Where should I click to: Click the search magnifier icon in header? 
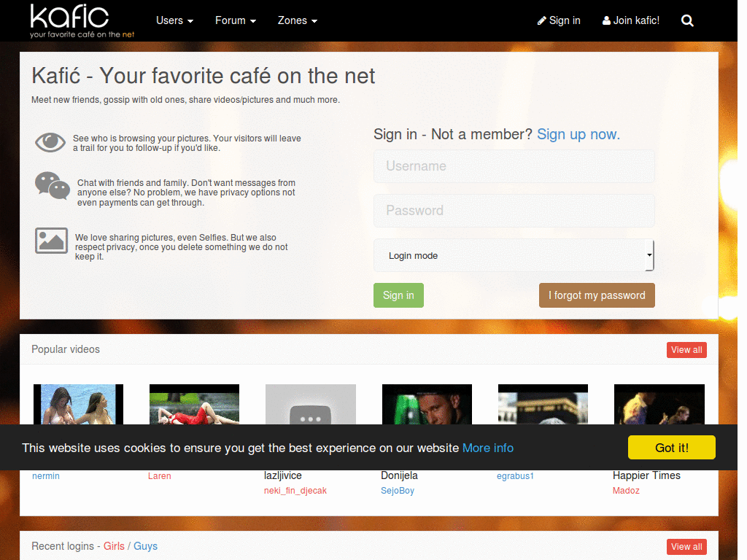(687, 21)
